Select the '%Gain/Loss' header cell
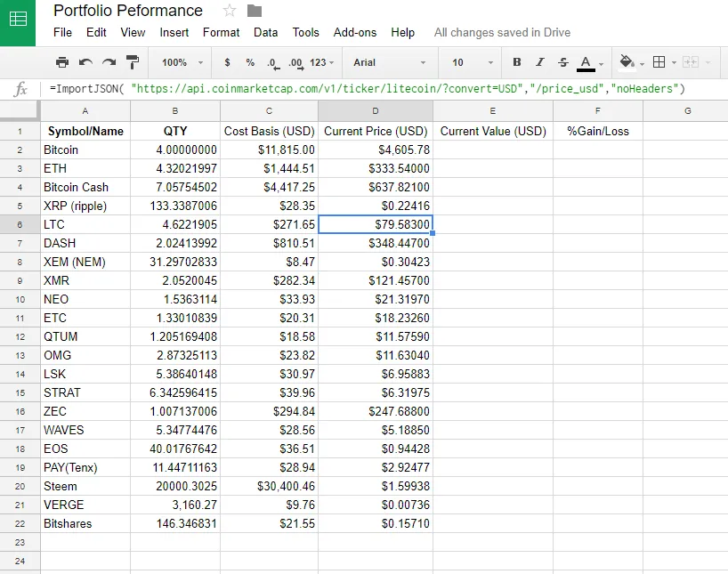Viewport: 728px width, 574px height. [598, 132]
